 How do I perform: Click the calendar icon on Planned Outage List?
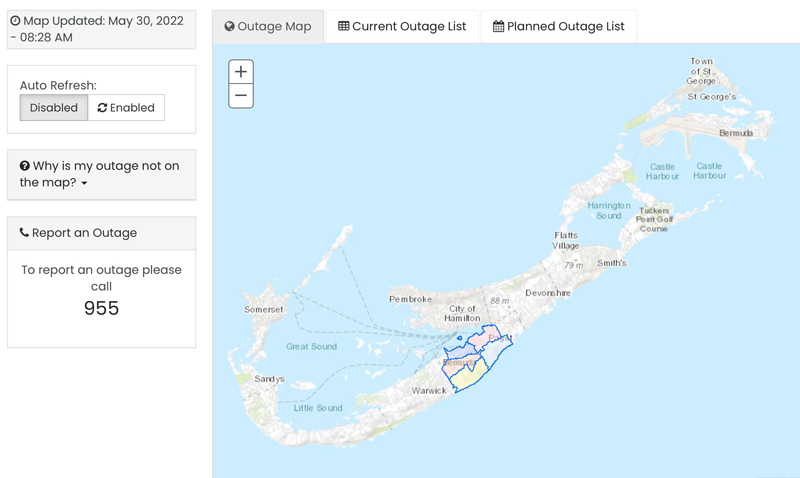(x=498, y=27)
